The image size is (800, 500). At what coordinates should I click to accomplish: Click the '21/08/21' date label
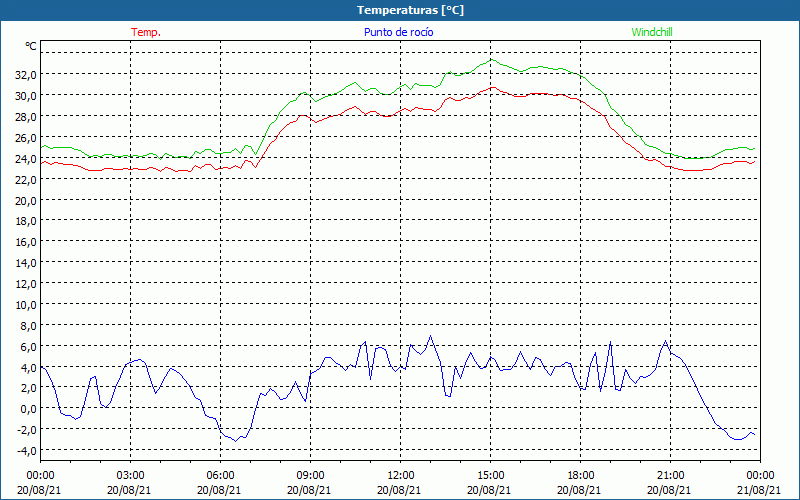[x=759, y=490]
